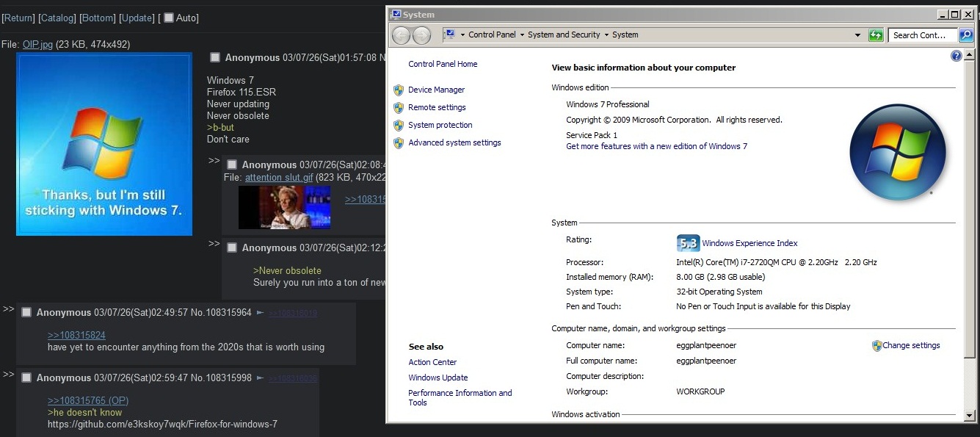This screenshot has height=437, width=980.
Task: Tick the checkbox of the 02:08 reply
Action: [232, 165]
